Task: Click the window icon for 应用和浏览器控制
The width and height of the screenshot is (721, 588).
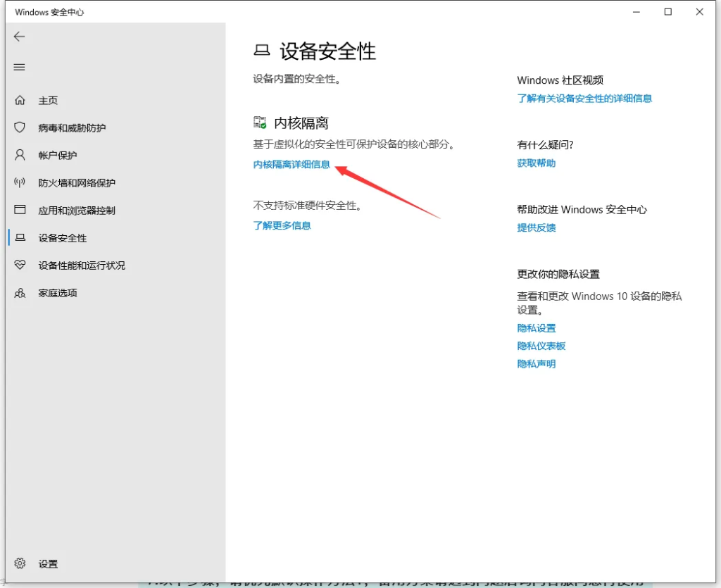Action: pyautogui.click(x=20, y=210)
